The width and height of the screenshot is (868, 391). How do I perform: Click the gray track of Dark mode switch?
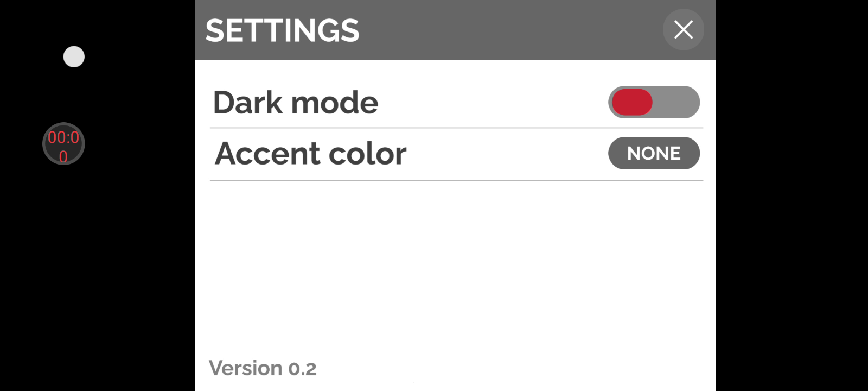click(x=678, y=102)
